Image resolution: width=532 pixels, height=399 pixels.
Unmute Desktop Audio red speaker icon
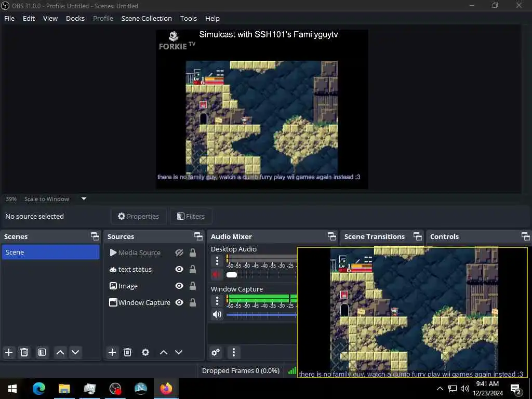(217, 274)
